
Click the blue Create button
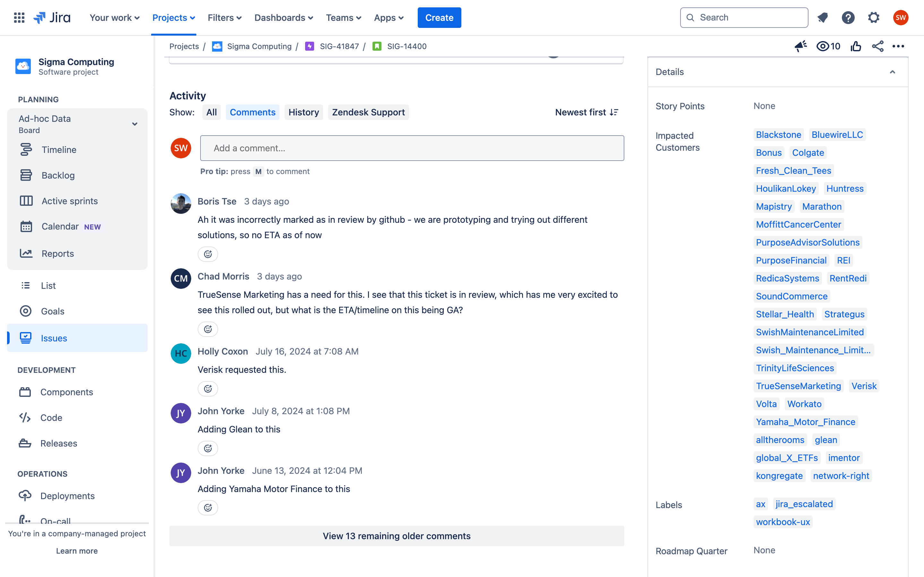tap(439, 18)
